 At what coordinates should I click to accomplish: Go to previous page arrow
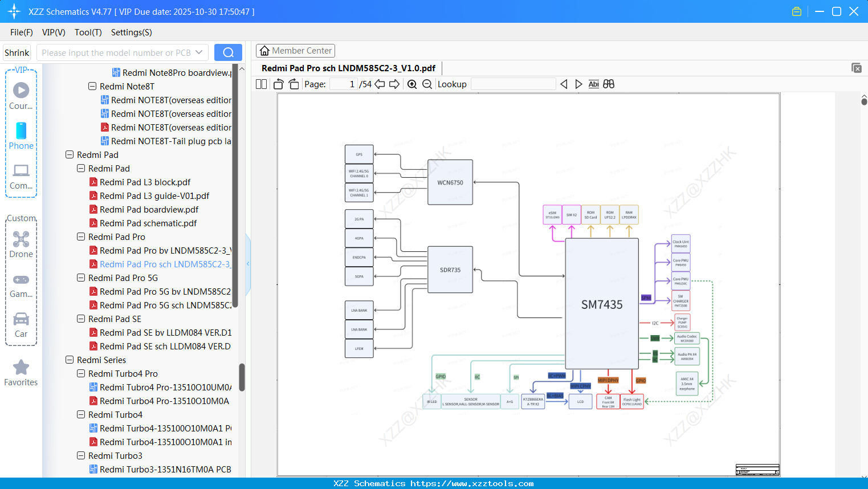click(x=380, y=84)
